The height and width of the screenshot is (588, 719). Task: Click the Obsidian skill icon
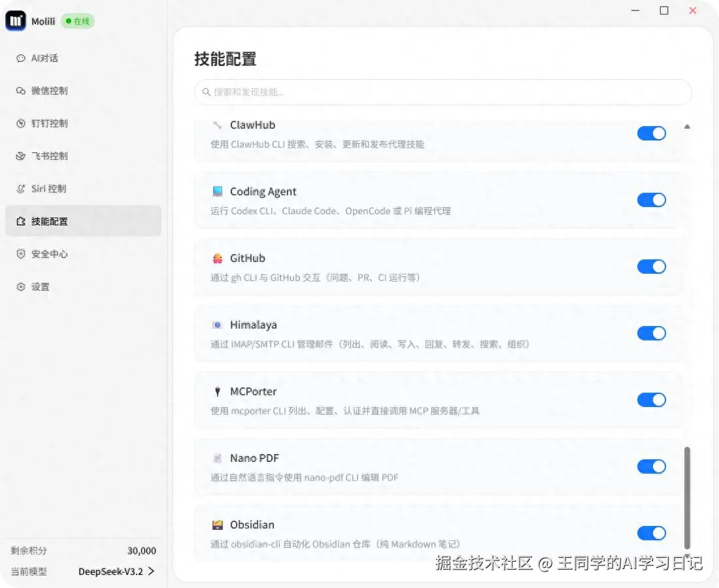coord(218,525)
